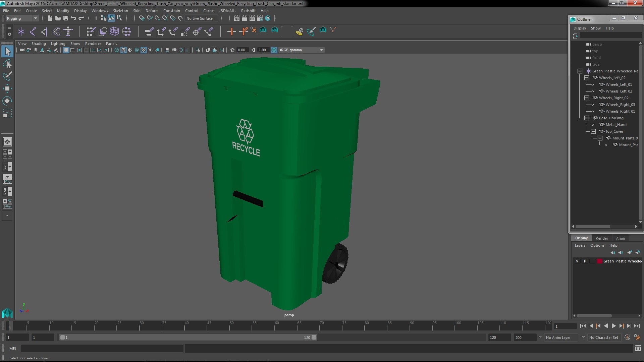Viewport: 644px width, 362px height.
Task: Select the Move tool in toolbox
Action: point(7,89)
